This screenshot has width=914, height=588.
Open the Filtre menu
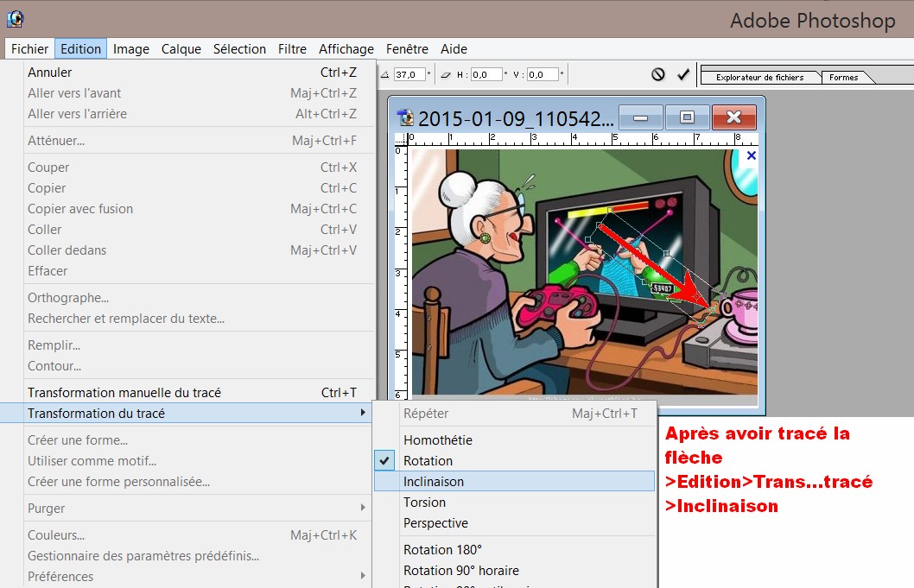pyautogui.click(x=292, y=49)
